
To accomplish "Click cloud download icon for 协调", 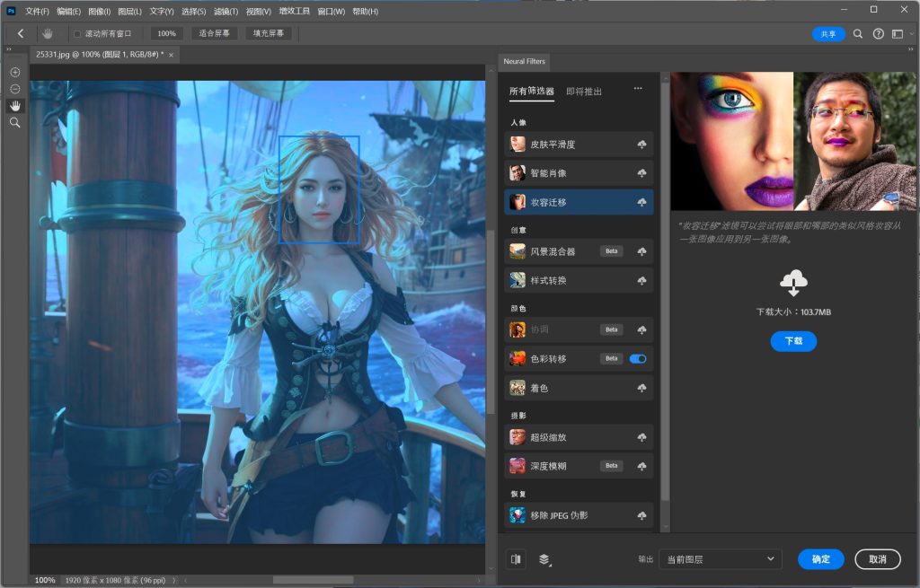I will pyautogui.click(x=641, y=330).
